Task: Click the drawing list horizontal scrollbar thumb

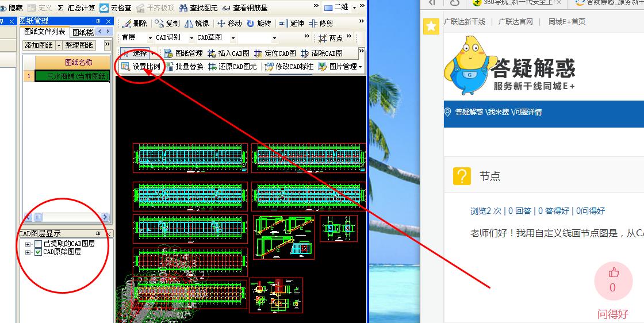Action: tap(38, 217)
